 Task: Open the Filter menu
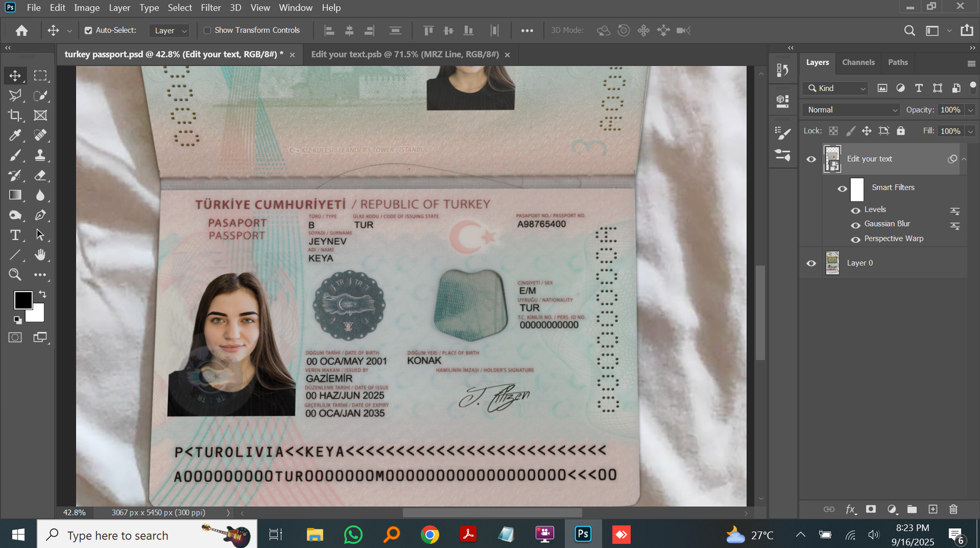[210, 7]
